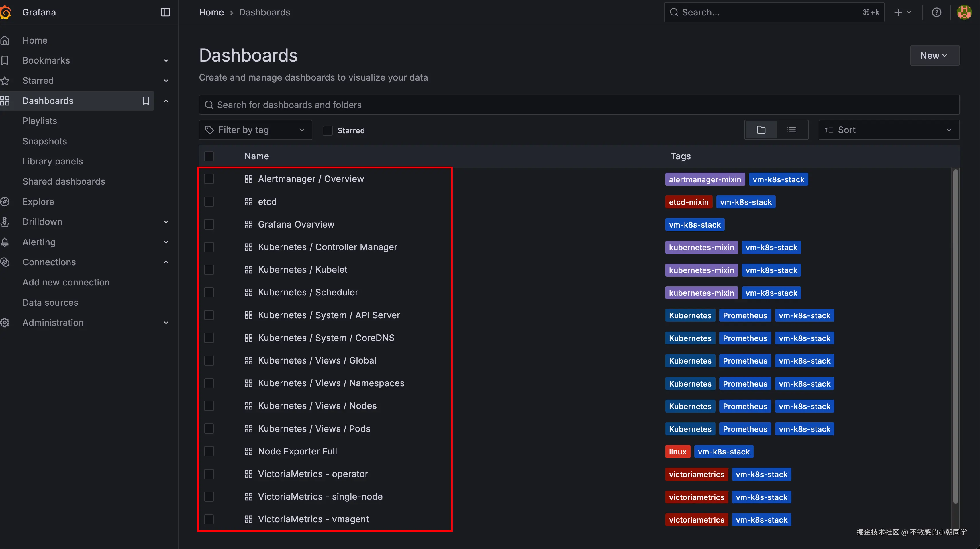Open the Node Exporter Full dashboard
The image size is (980, 549).
click(x=297, y=451)
